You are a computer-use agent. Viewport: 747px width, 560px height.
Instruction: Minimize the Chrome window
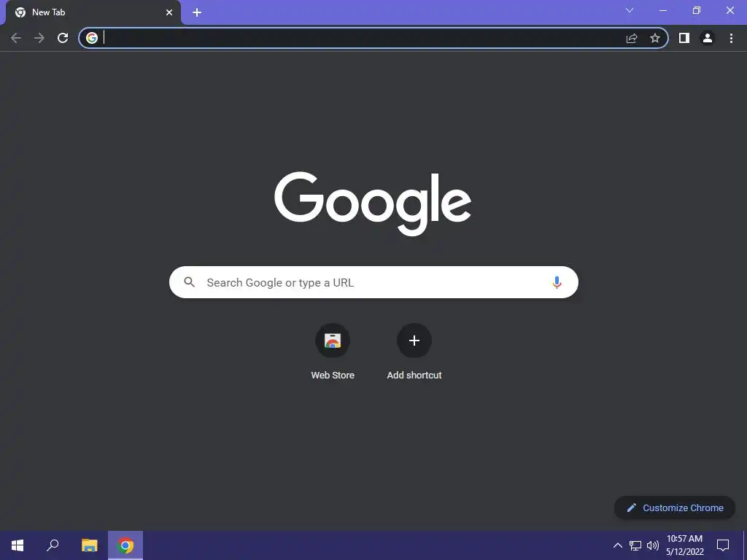[x=662, y=10]
